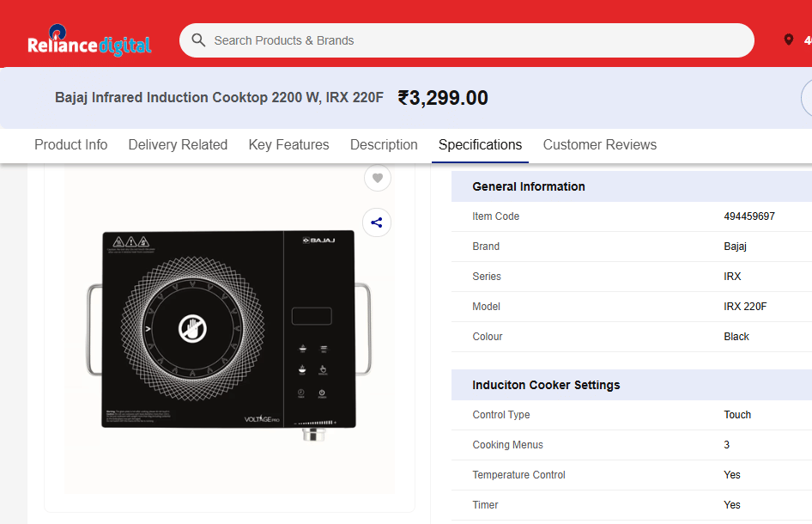The image size is (812, 524).
Task: Click the location pin icon
Action: pos(789,40)
